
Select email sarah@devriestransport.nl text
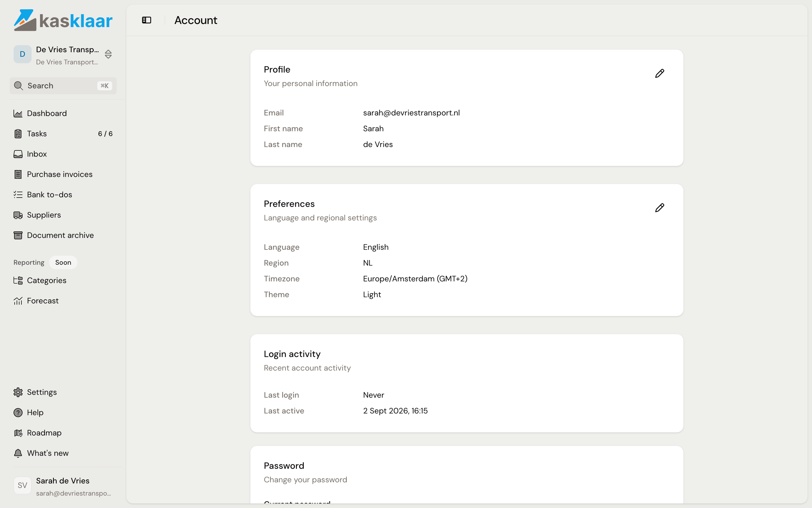coord(411,113)
